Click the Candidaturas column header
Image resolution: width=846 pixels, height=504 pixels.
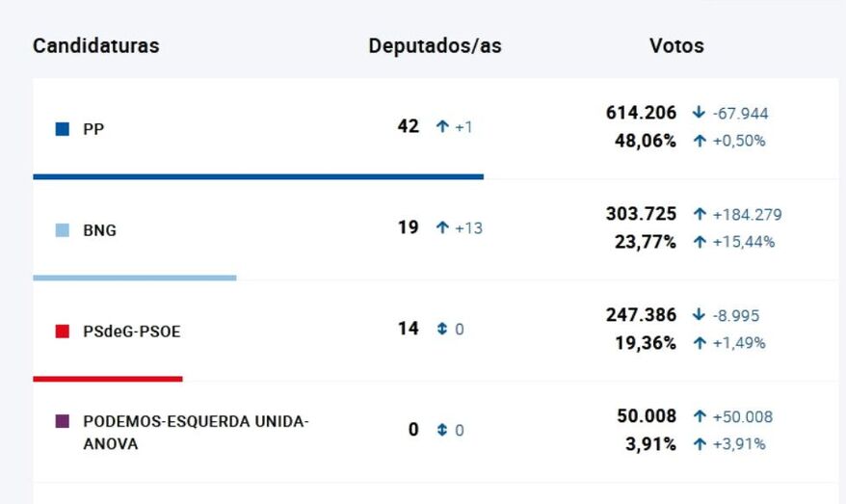(96, 46)
